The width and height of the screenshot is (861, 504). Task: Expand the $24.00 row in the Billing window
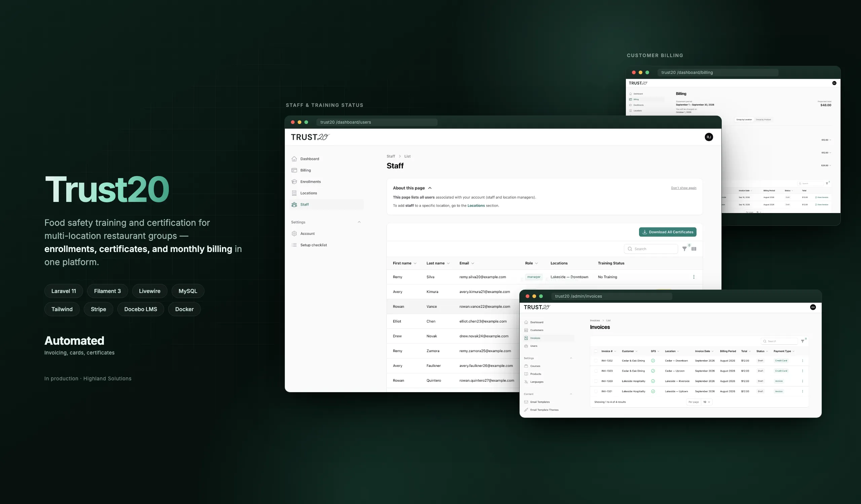[x=826, y=166]
